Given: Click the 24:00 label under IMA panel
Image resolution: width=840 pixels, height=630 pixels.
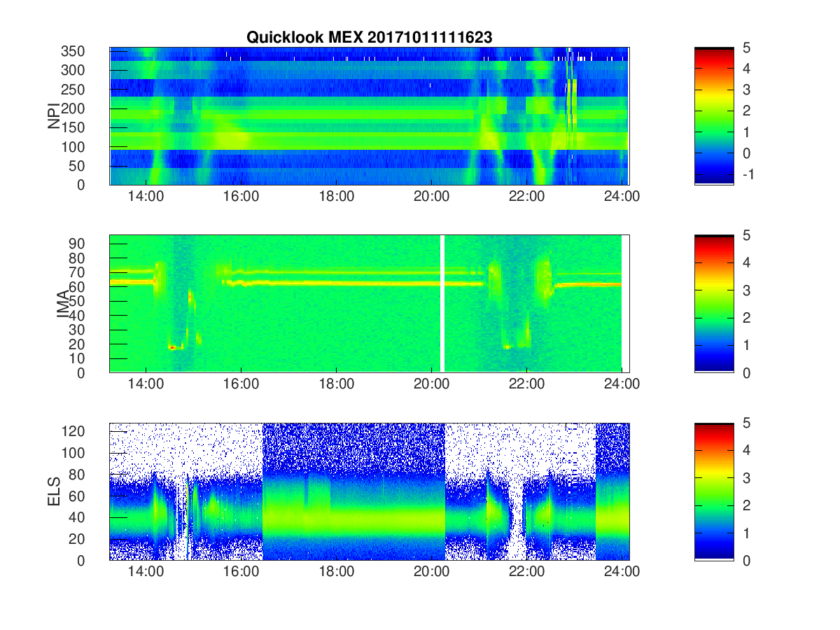Looking at the screenshot, I should (x=622, y=384).
